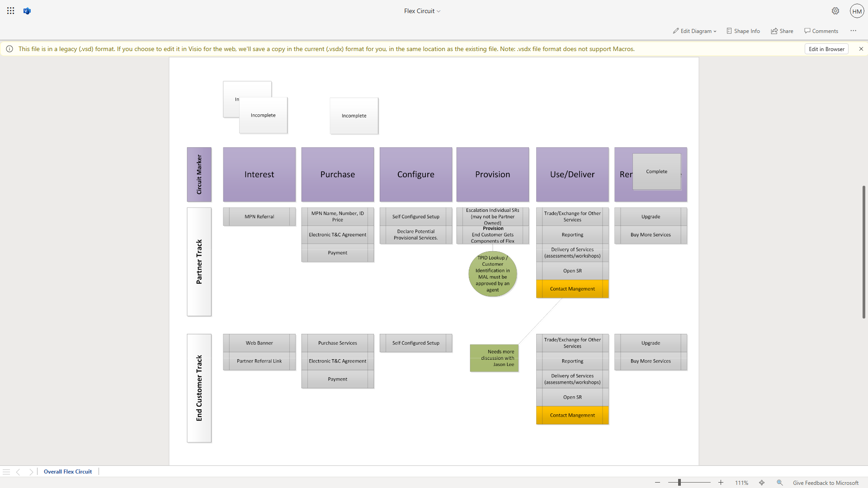
Task: Click the Settings gear icon
Action: (x=835, y=11)
